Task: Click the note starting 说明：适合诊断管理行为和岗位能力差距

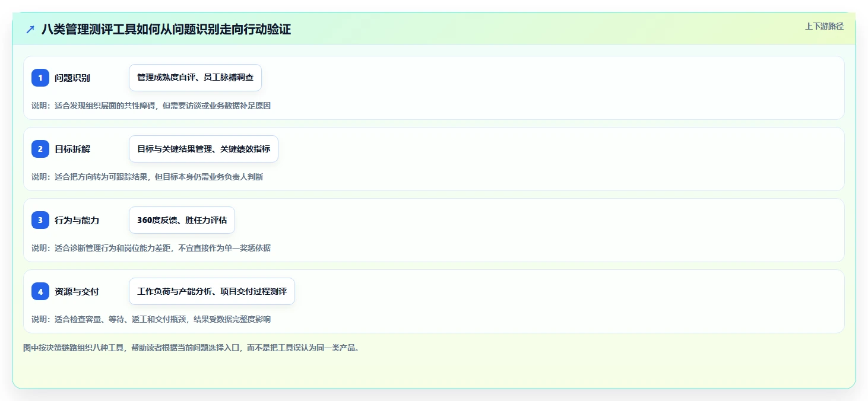Action: tap(151, 248)
